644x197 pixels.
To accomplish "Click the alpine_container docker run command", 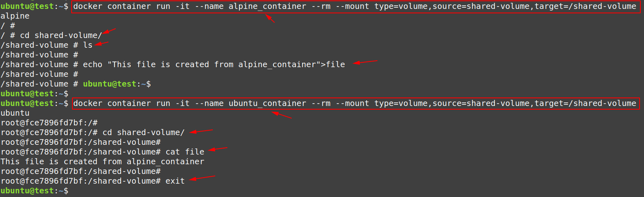I will [356, 7].
